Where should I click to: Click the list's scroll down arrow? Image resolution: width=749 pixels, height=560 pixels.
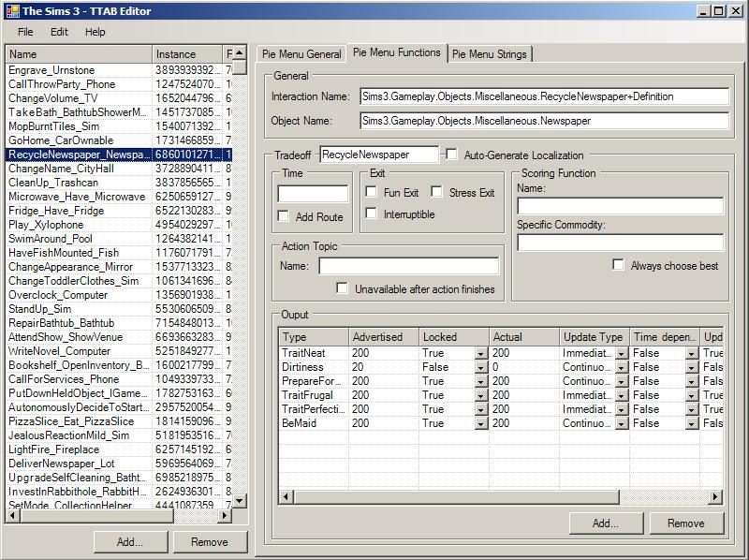coord(240,501)
